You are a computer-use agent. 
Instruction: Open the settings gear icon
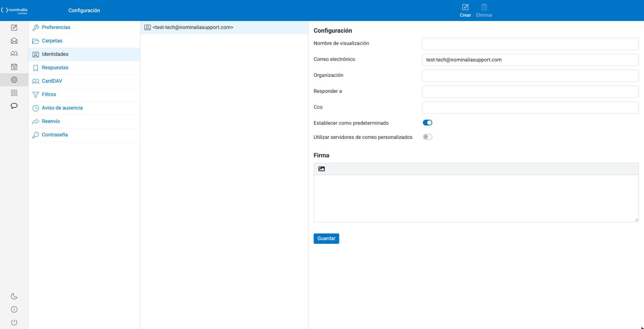coord(14,80)
